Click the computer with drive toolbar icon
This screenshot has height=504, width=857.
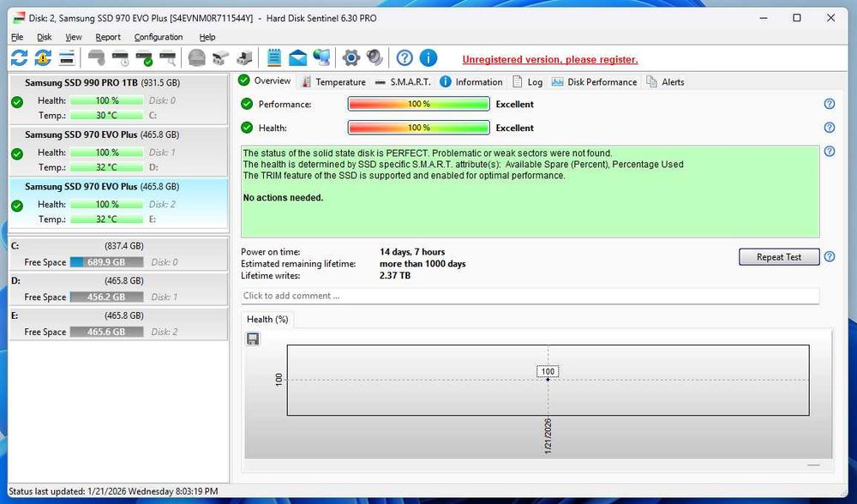coord(244,58)
